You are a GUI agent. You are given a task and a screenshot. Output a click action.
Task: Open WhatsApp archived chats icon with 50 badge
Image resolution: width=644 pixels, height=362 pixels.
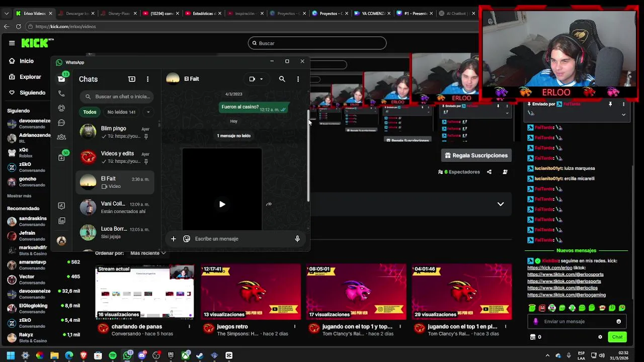tap(62, 157)
